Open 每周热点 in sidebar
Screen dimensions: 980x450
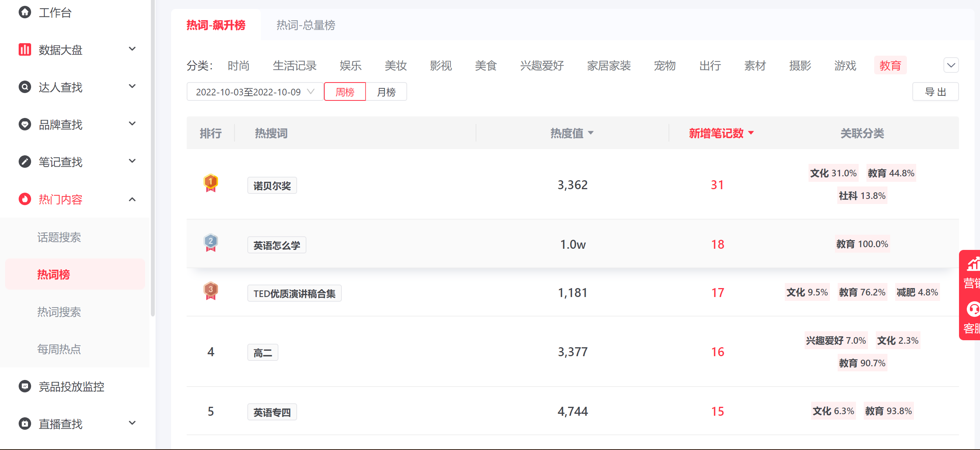point(59,349)
